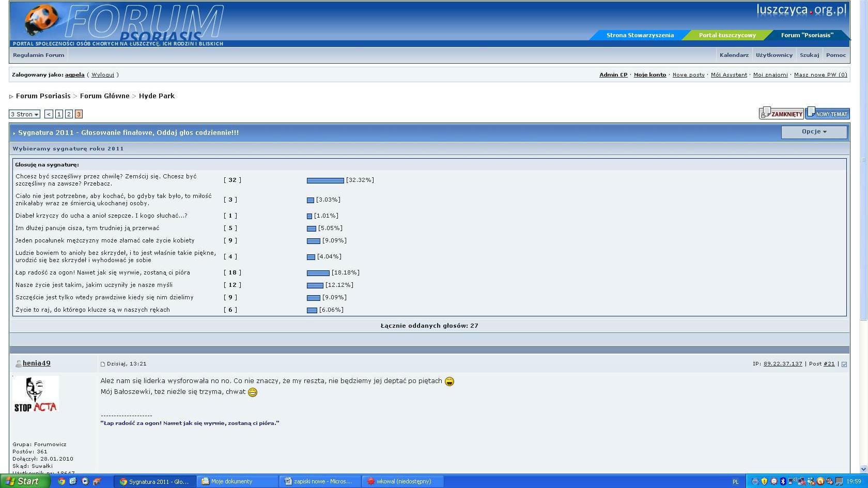Open the '3 Stron' page dropdown
This screenshot has width=868, height=488.
pos(24,114)
